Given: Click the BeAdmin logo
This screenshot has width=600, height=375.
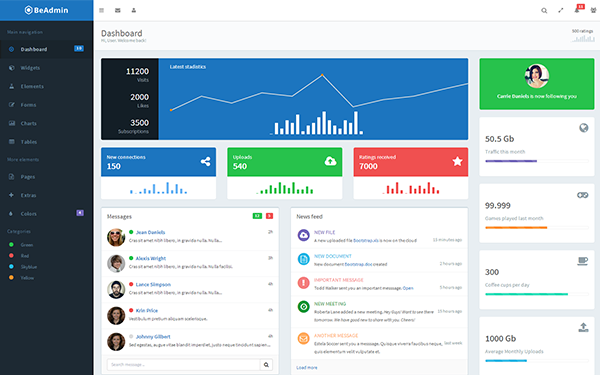Looking at the screenshot, I should tap(46, 10).
